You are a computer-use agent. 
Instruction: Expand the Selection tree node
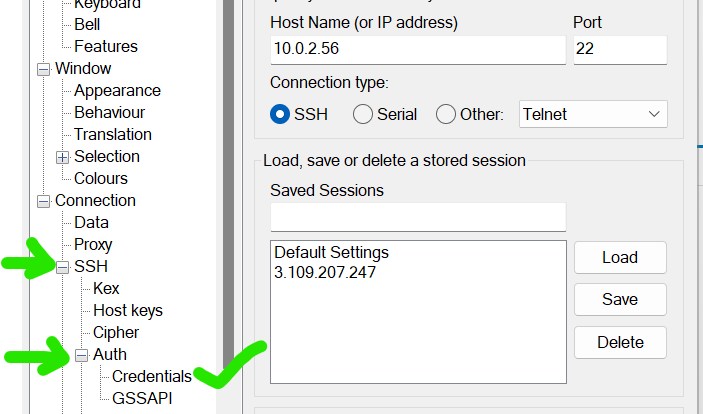point(62,157)
